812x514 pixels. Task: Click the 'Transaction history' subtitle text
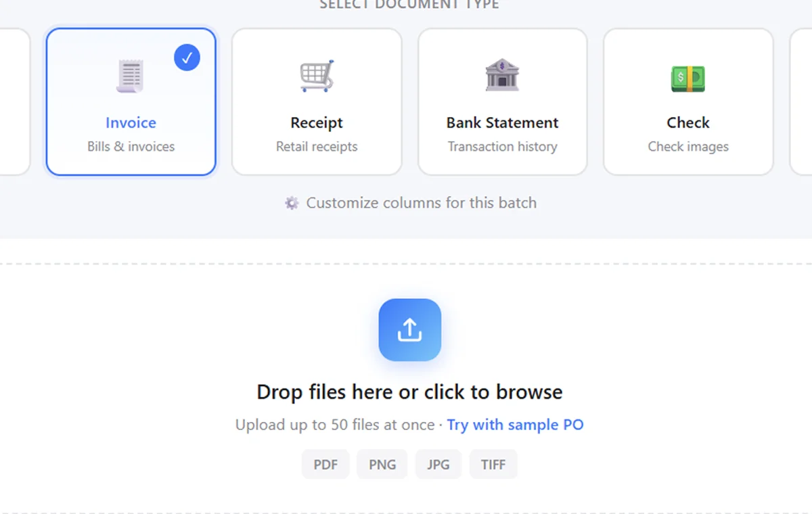(503, 147)
